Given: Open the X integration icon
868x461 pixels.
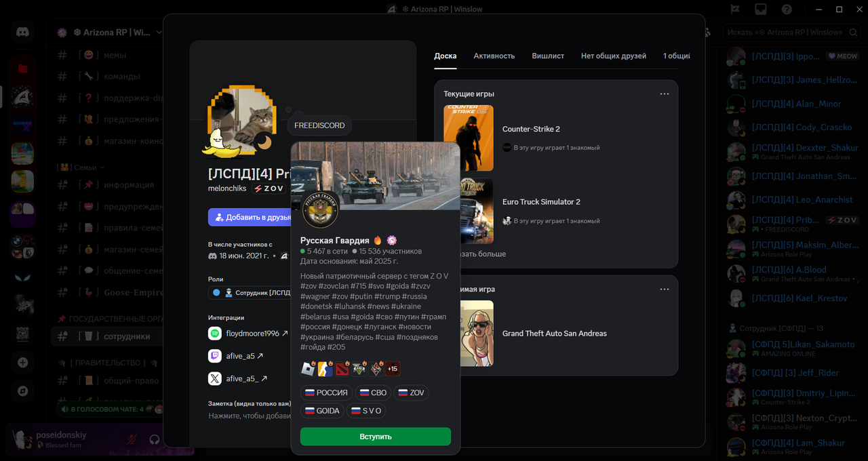Looking at the screenshot, I should point(215,378).
